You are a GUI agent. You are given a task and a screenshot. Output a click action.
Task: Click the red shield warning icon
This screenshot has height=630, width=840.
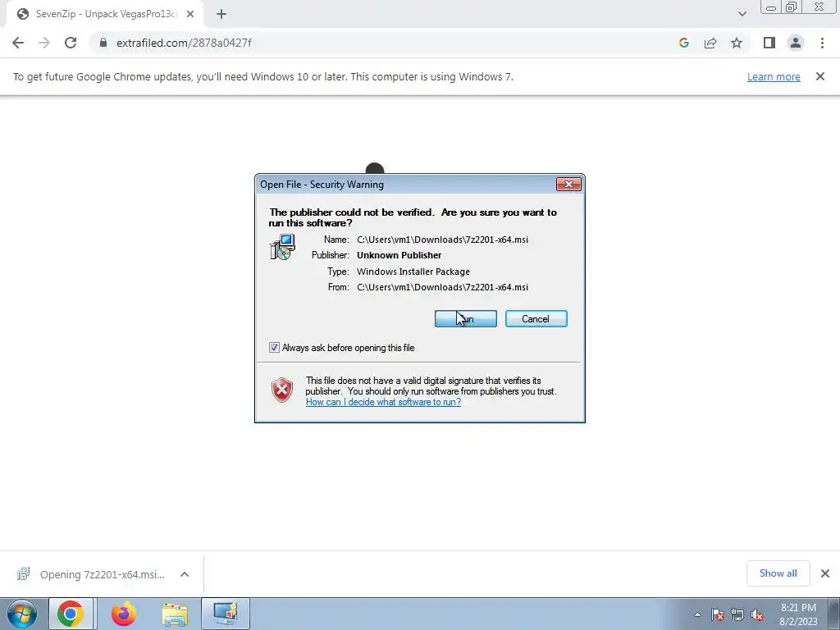282,390
